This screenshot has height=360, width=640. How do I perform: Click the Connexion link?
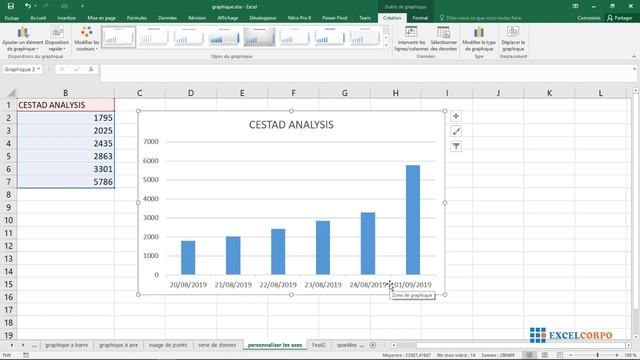pos(589,18)
